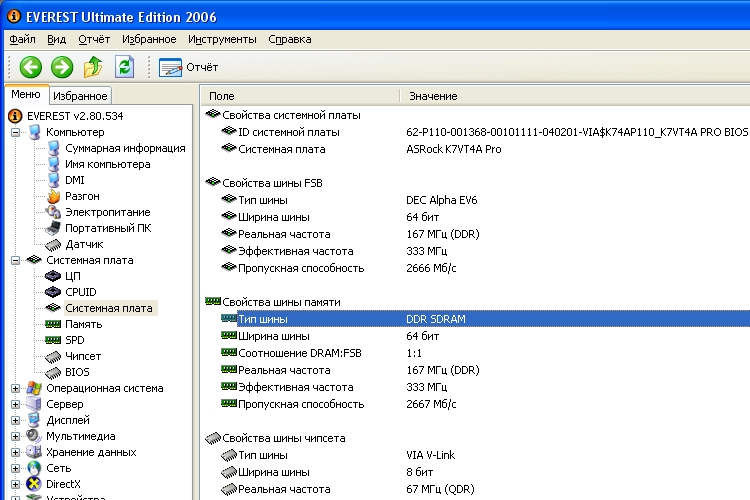Open Разгон flame icon
The image size is (750, 500).
click(53, 196)
